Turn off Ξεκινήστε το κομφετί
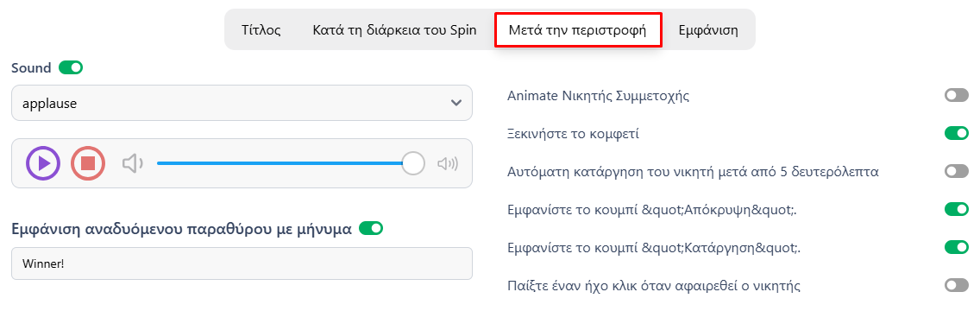Image resolution: width=980 pixels, height=311 pixels. pyautogui.click(x=956, y=133)
